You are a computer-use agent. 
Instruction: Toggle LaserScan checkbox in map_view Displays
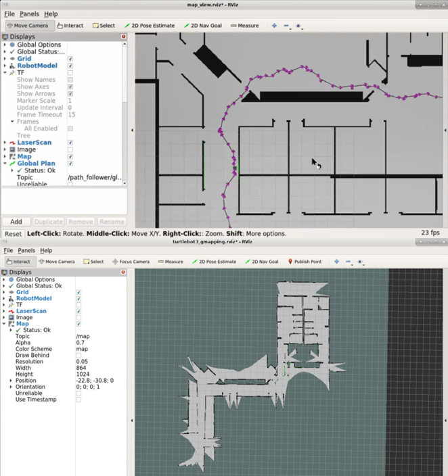pyautogui.click(x=70, y=143)
